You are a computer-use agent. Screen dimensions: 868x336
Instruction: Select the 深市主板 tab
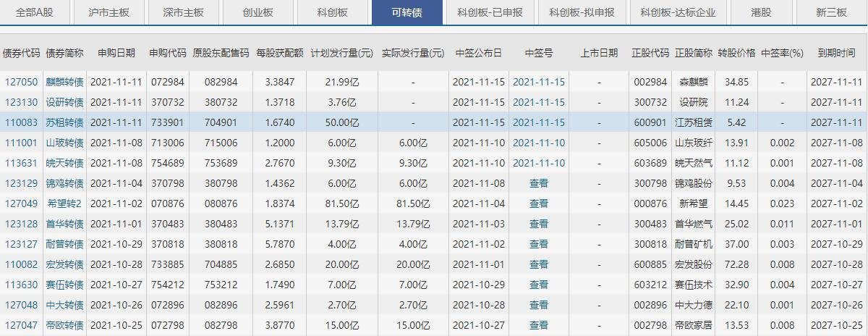click(x=183, y=13)
